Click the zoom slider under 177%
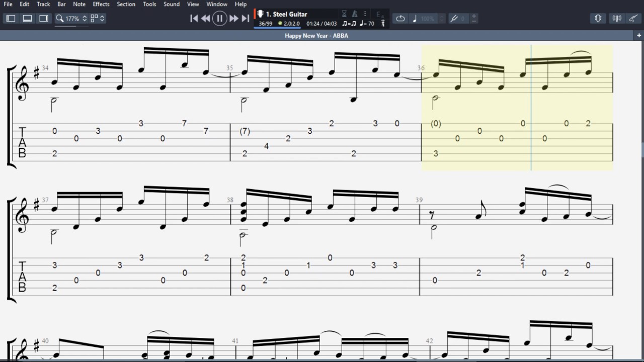This screenshot has width=644, height=362. click(x=72, y=25)
